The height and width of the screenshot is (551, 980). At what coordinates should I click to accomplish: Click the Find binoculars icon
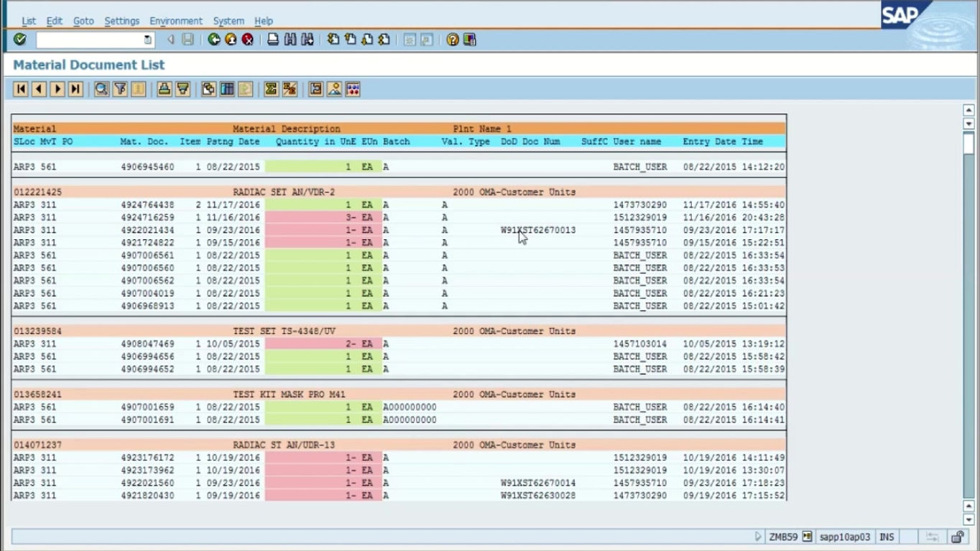290,40
